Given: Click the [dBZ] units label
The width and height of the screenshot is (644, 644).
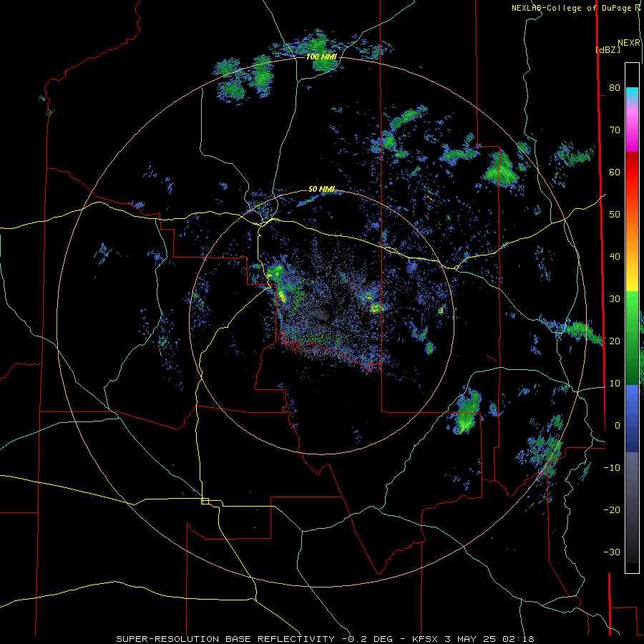Looking at the screenshot, I should 608,49.
